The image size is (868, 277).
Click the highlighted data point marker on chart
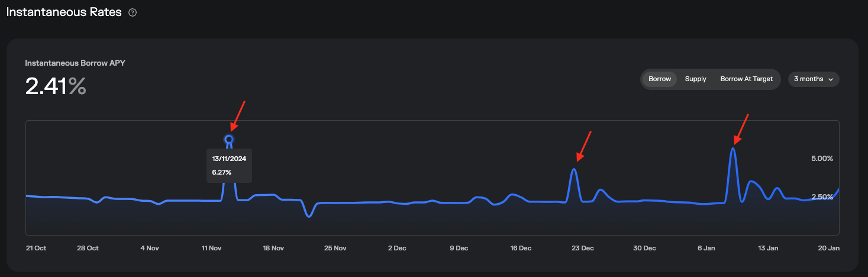pos(229,139)
